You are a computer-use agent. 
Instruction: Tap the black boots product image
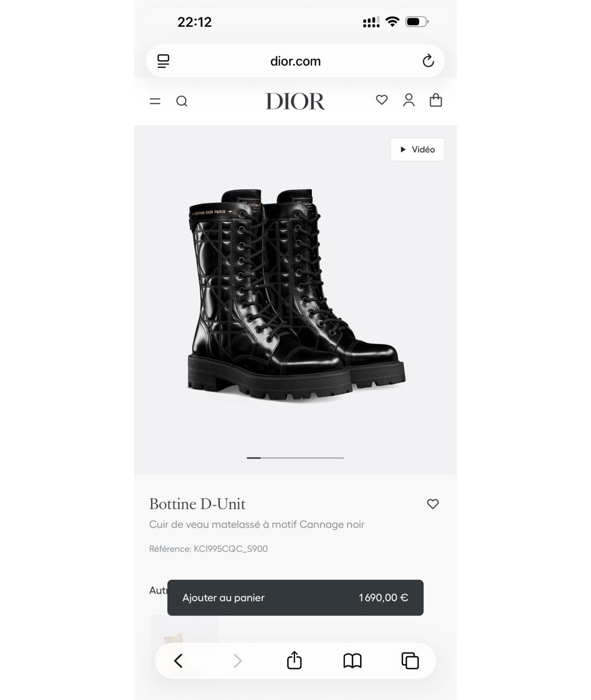click(296, 295)
